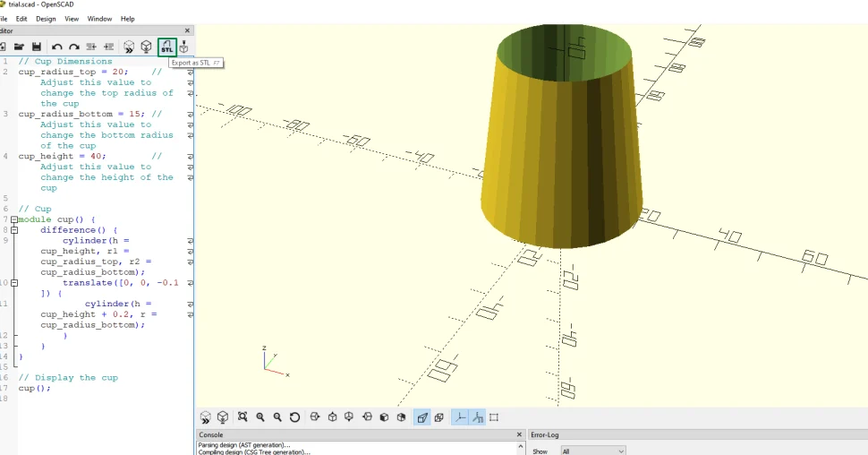Click the Send to 3D print service icon

click(x=183, y=47)
